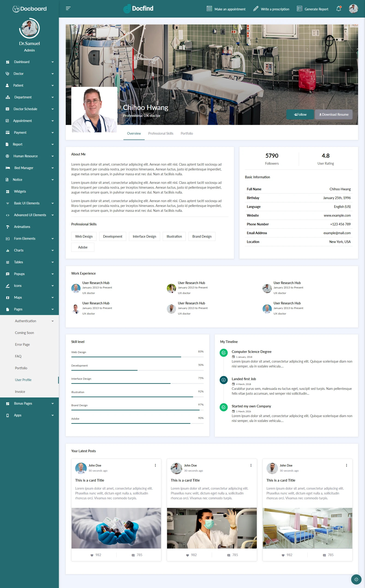
Task: Click the hospital beds post image
Action: click(x=307, y=528)
